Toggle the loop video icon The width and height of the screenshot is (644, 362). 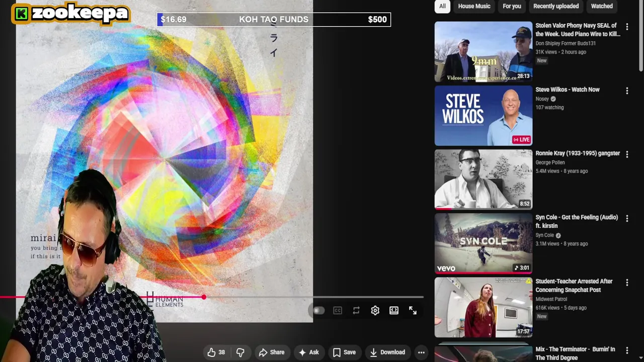(356, 311)
